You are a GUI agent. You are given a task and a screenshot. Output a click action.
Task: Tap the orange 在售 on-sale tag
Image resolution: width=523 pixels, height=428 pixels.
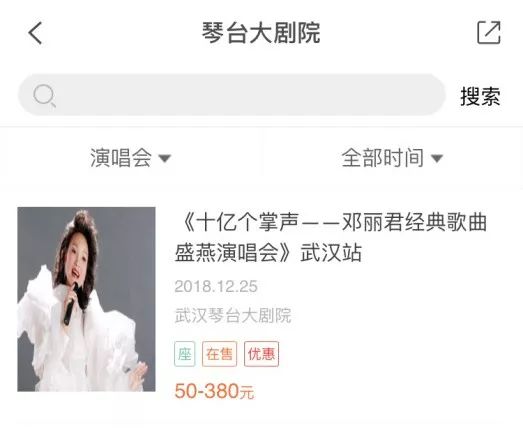pos(219,354)
